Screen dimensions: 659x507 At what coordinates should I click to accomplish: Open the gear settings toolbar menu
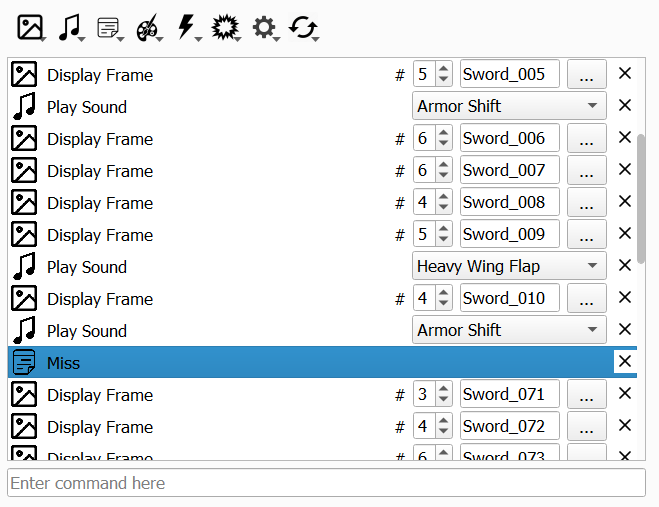pyautogui.click(x=265, y=28)
